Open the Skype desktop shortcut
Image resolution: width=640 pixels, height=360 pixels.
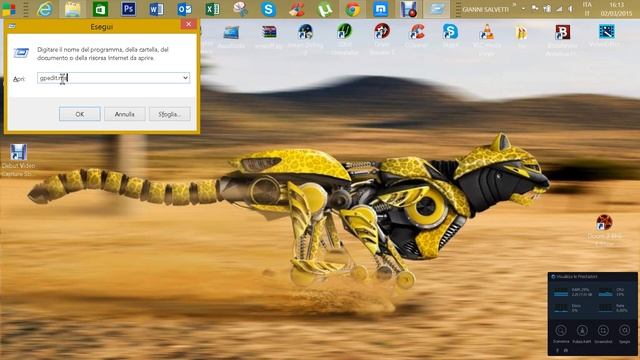tap(450, 36)
